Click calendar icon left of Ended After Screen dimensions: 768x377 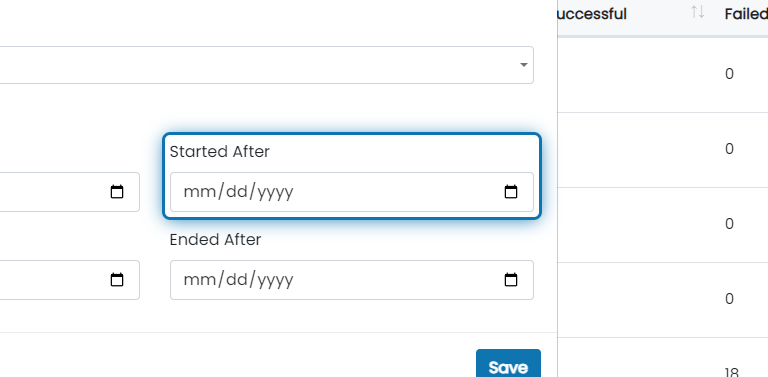click(x=117, y=280)
